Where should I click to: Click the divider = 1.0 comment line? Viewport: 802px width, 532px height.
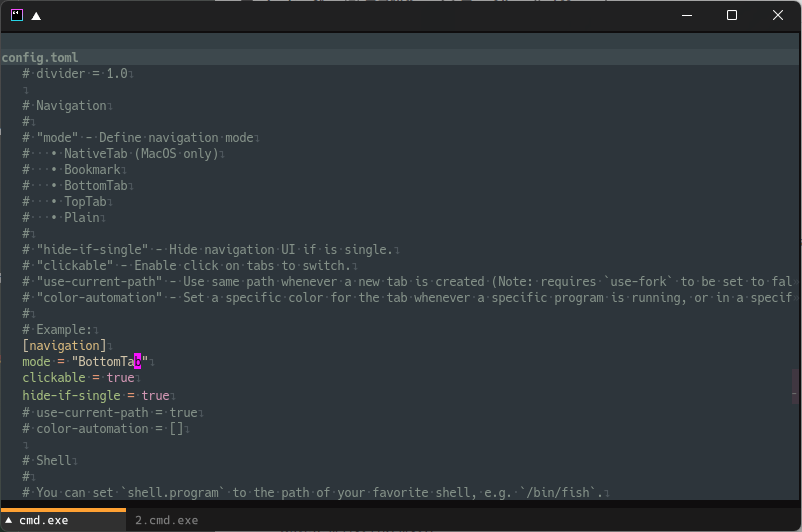point(75,74)
